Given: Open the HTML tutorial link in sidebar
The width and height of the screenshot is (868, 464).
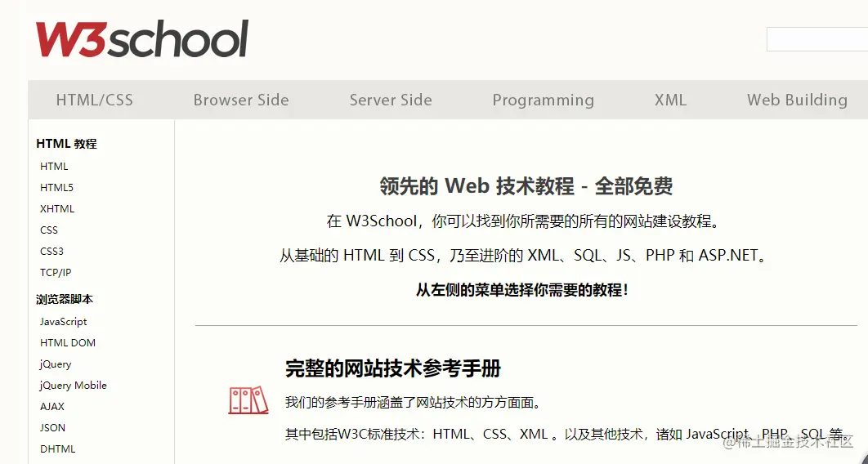Looking at the screenshot, I should click(54, 167).
